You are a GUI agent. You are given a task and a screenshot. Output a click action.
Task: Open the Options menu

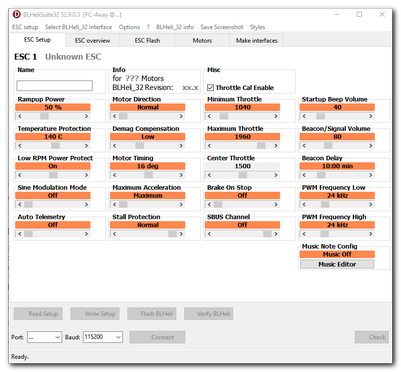129,27
